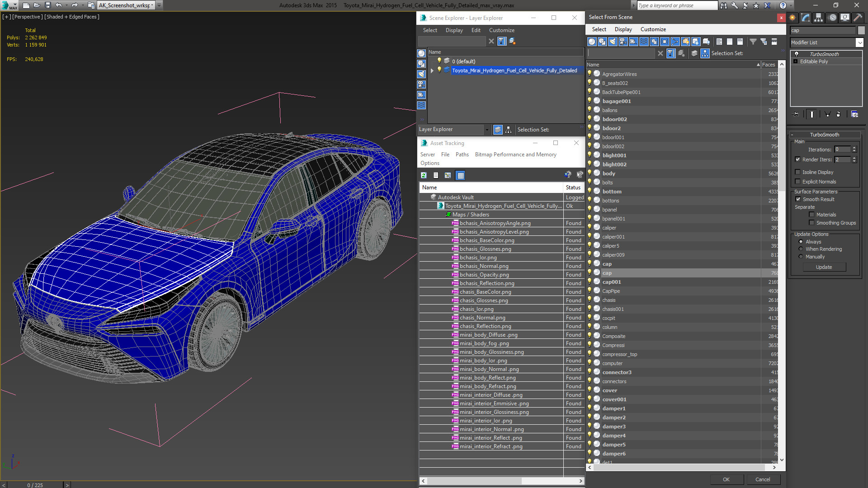Viewport: 868px width, 488px height.
Task: Expand Editable Poly modifier sub-levels
Action: [x=795, y=61]
